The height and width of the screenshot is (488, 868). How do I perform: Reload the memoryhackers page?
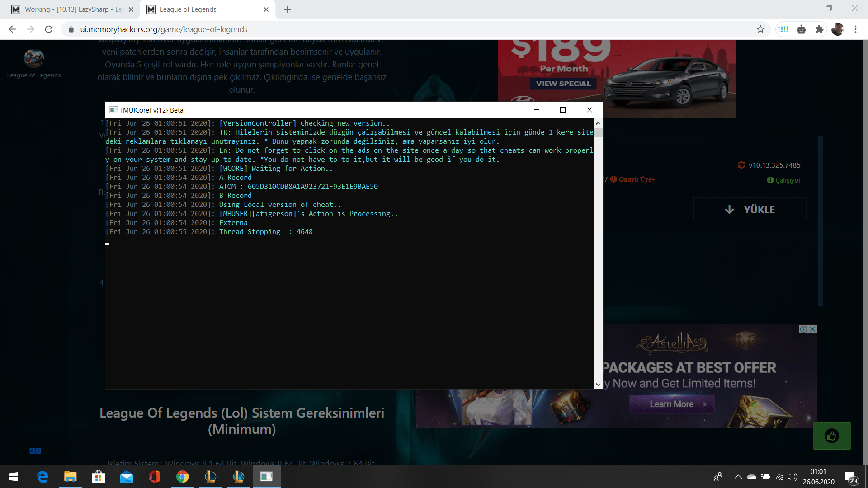tap(49, 29)
